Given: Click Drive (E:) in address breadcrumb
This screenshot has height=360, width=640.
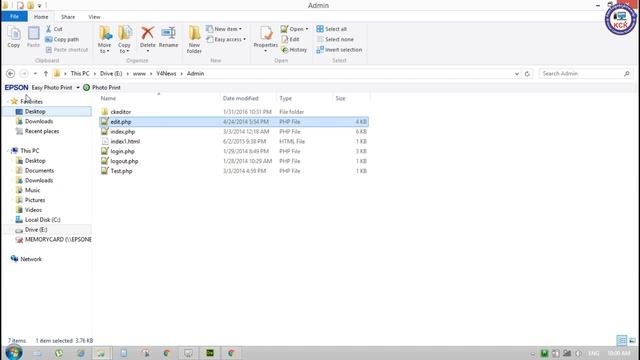Looking at the screenshot, I should coord(111,73).
